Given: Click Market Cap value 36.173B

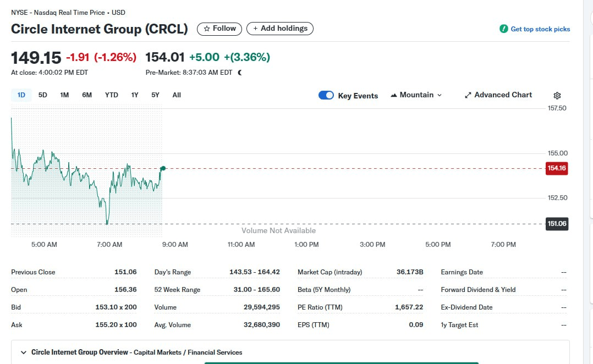Looking at the screenshot, I should coord(410,272).
